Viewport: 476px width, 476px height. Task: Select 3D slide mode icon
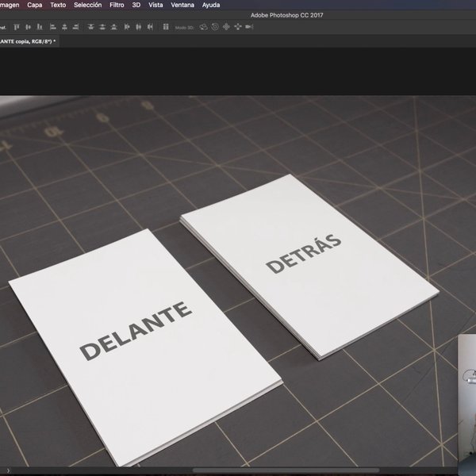[236, 26]
